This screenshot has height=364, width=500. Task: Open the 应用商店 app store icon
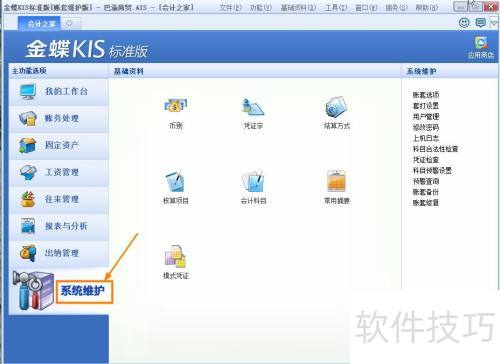(481, 48)
